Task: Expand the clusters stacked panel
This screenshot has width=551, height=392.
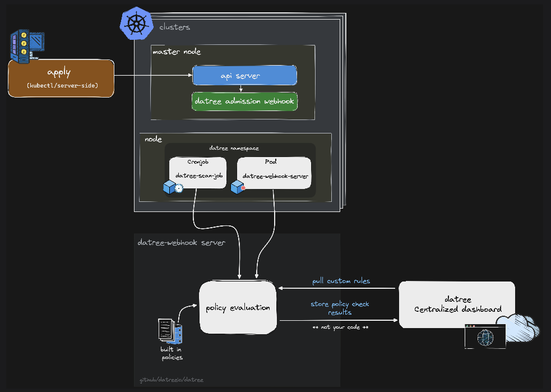Action: point(174,26)
